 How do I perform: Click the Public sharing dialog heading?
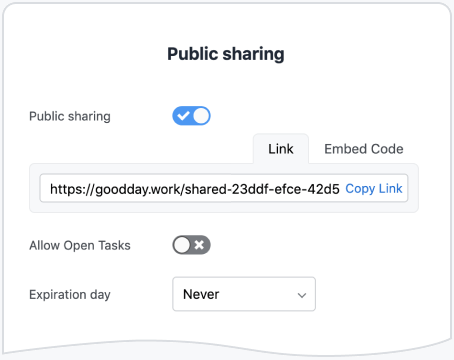(226, 54)
